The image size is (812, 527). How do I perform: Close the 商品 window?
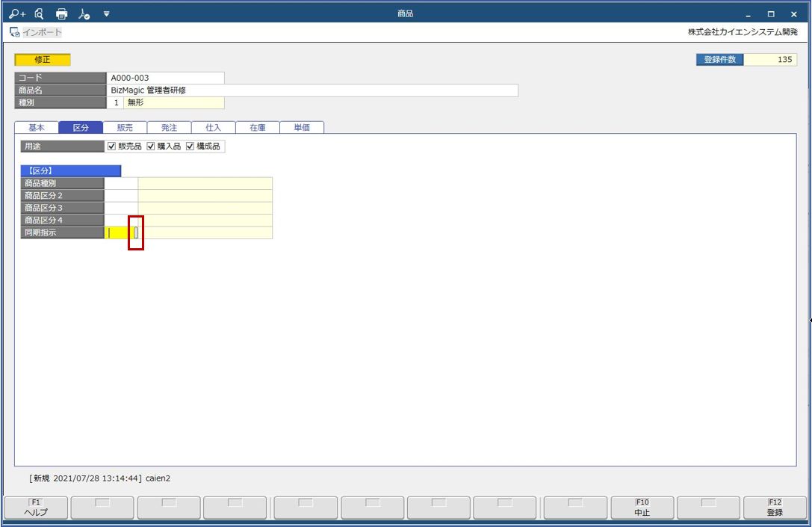click(793, 14)
